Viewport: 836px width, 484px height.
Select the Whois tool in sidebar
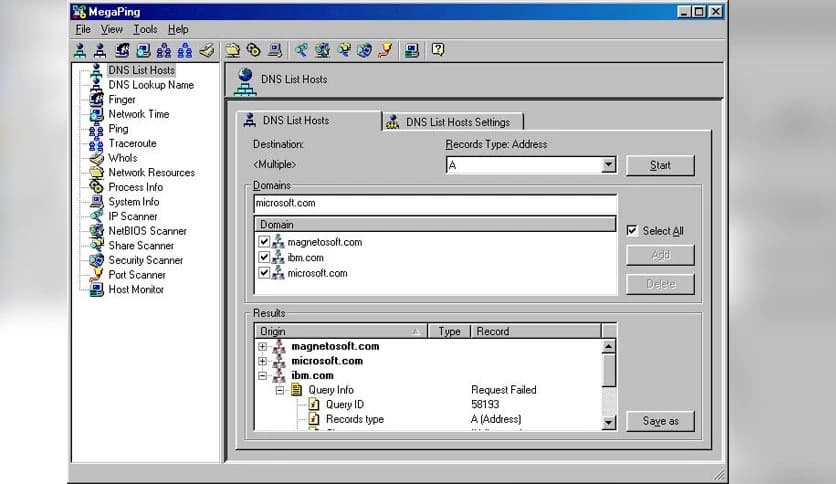[122, 158]
